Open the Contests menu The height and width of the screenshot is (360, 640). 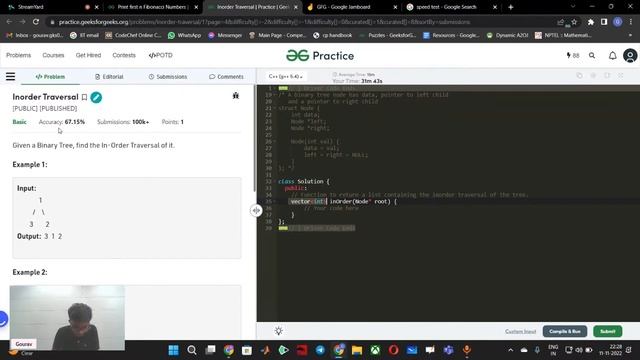click(124, 55)
